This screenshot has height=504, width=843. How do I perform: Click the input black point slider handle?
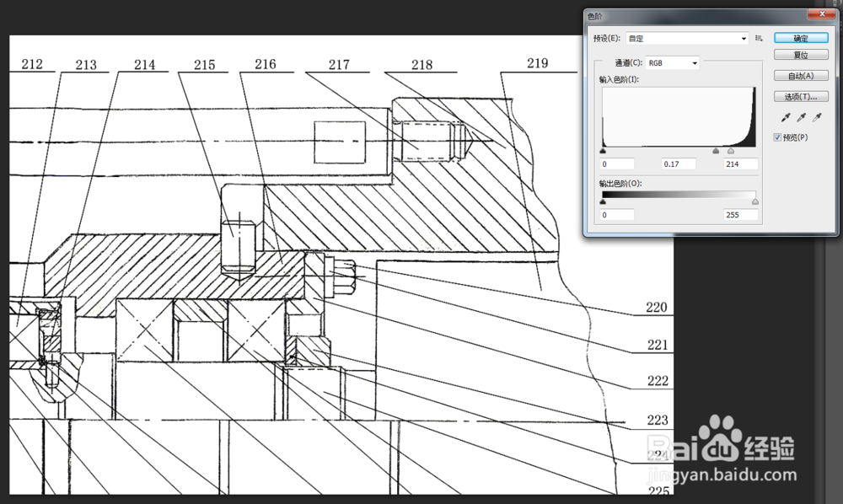(603, 151)
